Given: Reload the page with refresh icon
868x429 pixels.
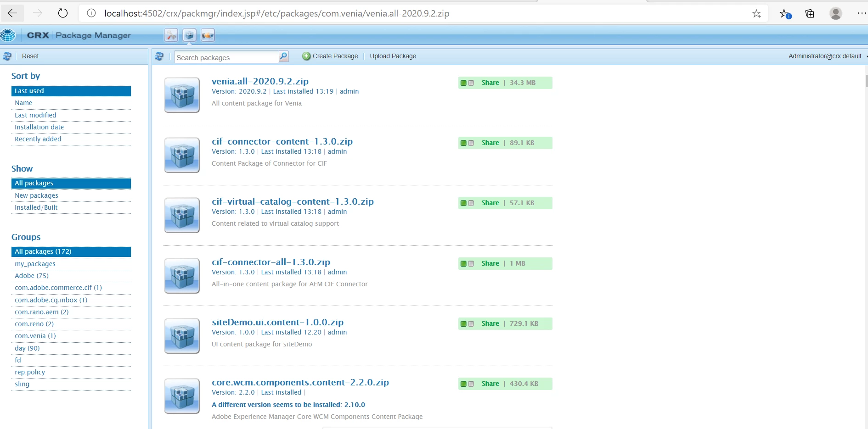Looking at the screenshot, I should click(x=63, y=13).
